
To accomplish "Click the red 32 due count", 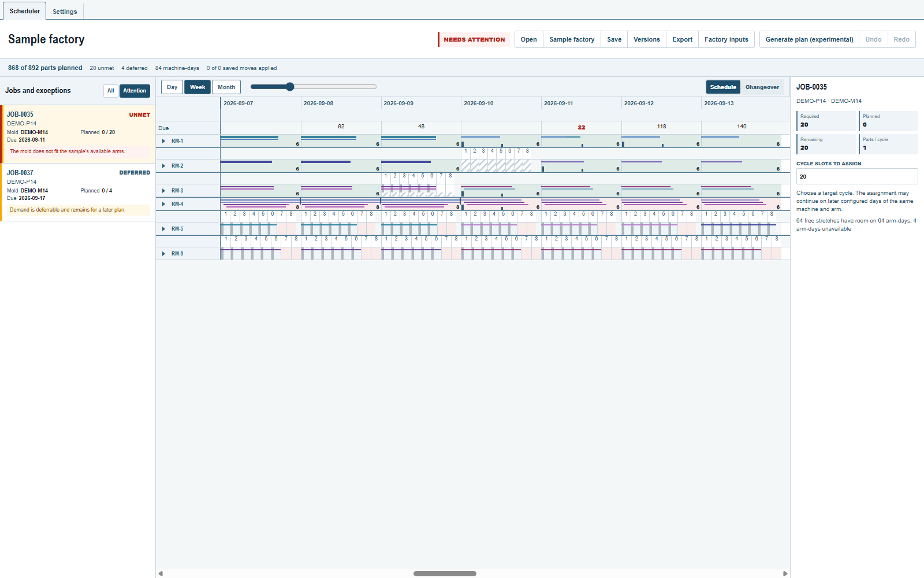I will 582,127.
